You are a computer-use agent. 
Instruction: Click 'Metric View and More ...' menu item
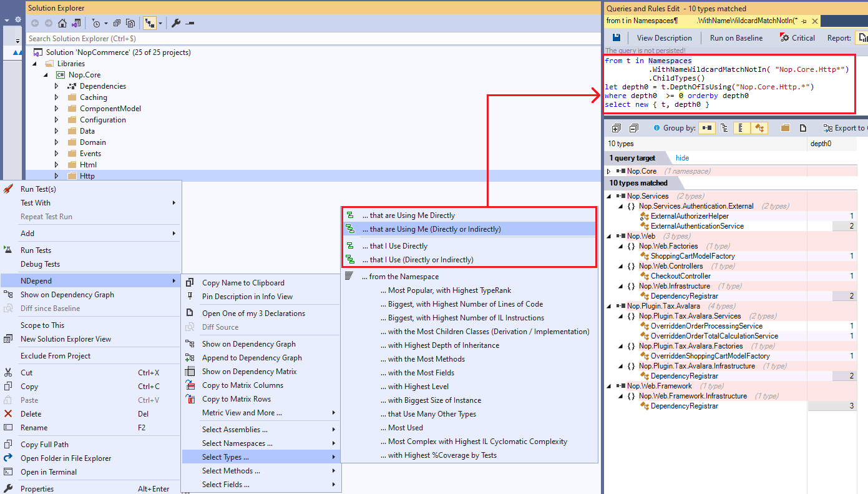[261, 412]
